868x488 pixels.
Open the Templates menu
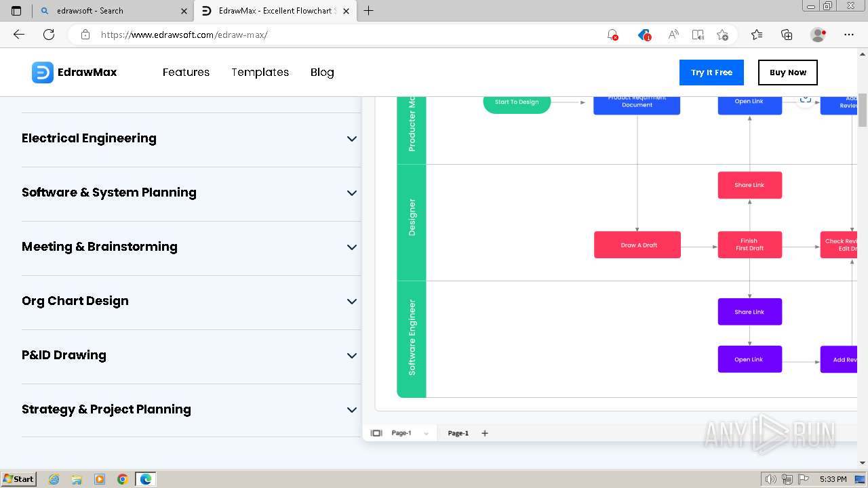pos(260,72)
